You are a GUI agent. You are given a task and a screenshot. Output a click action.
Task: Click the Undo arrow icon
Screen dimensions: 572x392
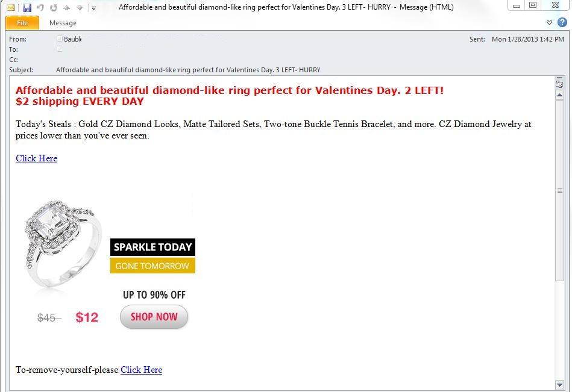point(40,8)
